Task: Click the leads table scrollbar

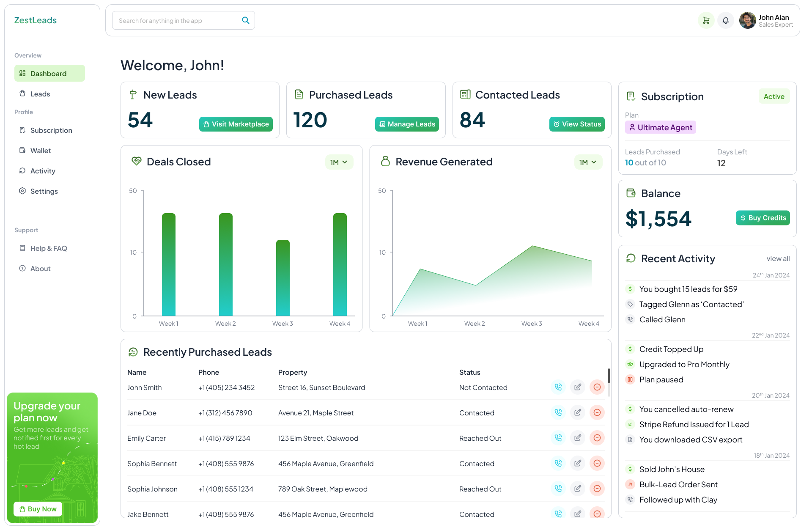Action: 609,376
